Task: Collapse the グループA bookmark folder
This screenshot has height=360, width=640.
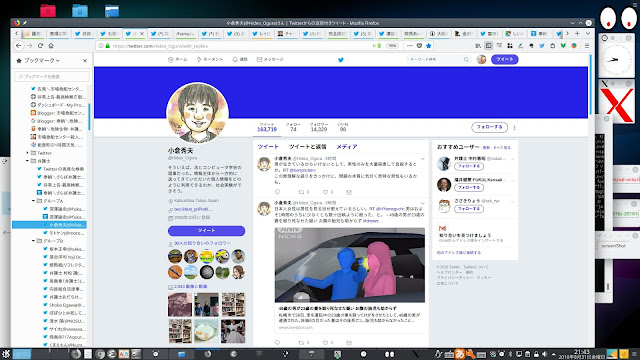Action: coord(33,201)
